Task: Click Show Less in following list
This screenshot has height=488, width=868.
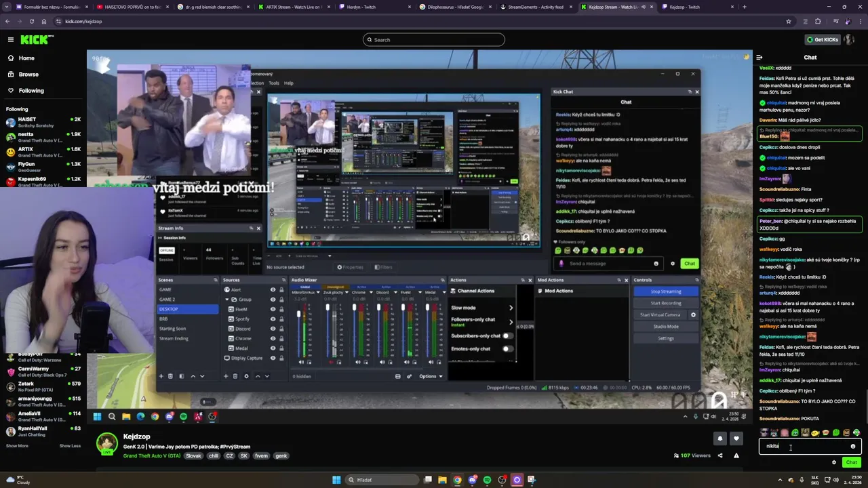Action: click(70, 446)
